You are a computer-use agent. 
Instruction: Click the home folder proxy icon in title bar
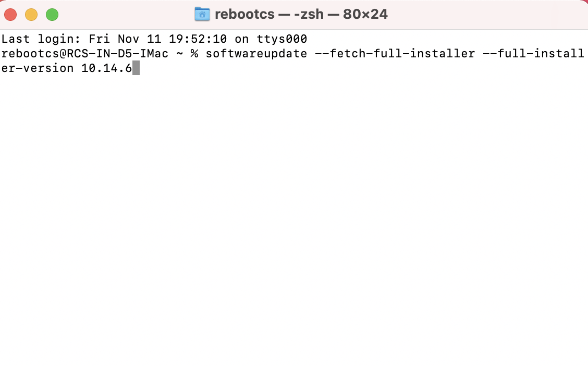(202, 14)
